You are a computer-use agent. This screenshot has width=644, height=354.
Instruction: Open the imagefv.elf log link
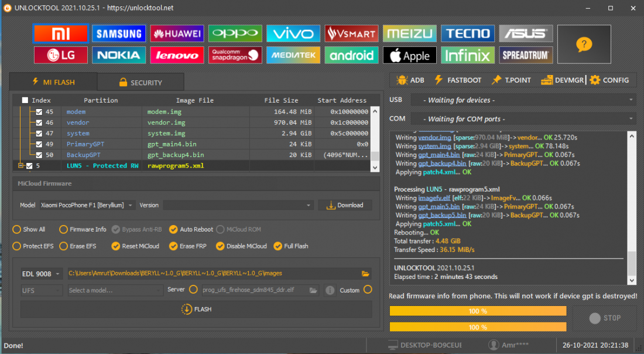point(434,198)
